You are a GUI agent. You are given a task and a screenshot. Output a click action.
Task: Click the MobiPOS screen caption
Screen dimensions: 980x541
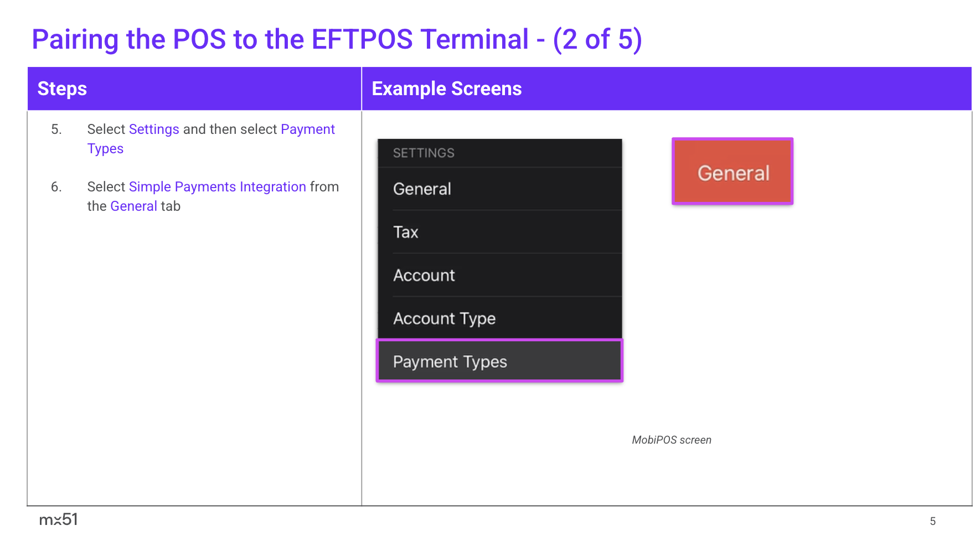tap(671, 440)
